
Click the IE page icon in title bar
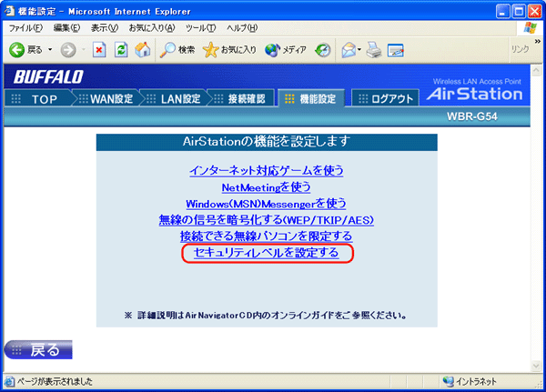click(x=9, y=11)
